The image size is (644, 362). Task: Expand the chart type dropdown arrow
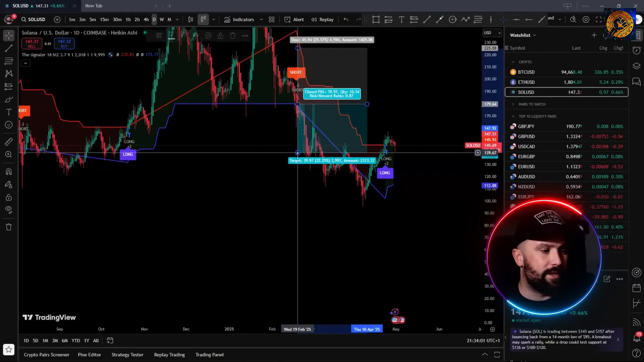point(214,19)
